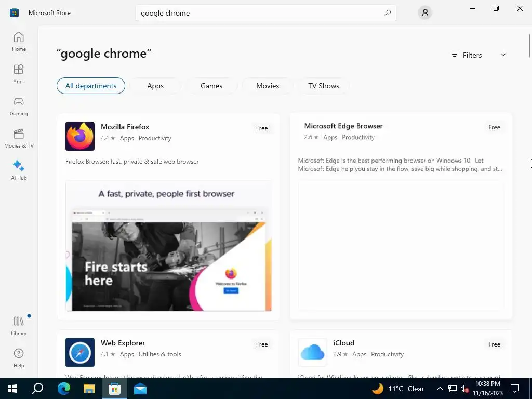Viewport: 532px width, 399px height.
Task: Click Free button on Web Explorer
Action: [x=262, y=344]
